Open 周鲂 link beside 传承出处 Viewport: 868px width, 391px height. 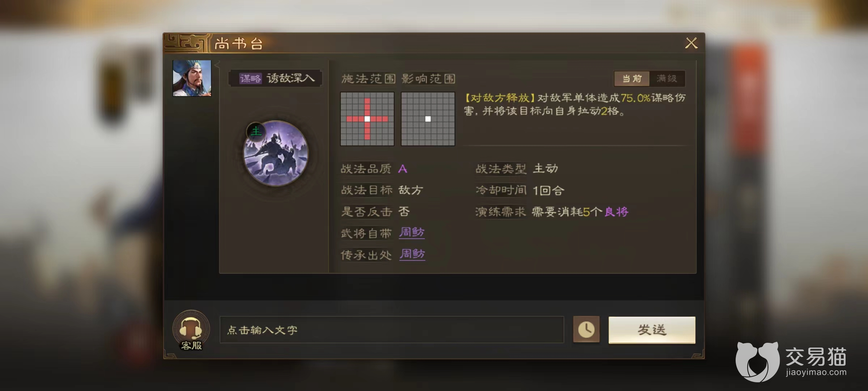tap(412, 254)
